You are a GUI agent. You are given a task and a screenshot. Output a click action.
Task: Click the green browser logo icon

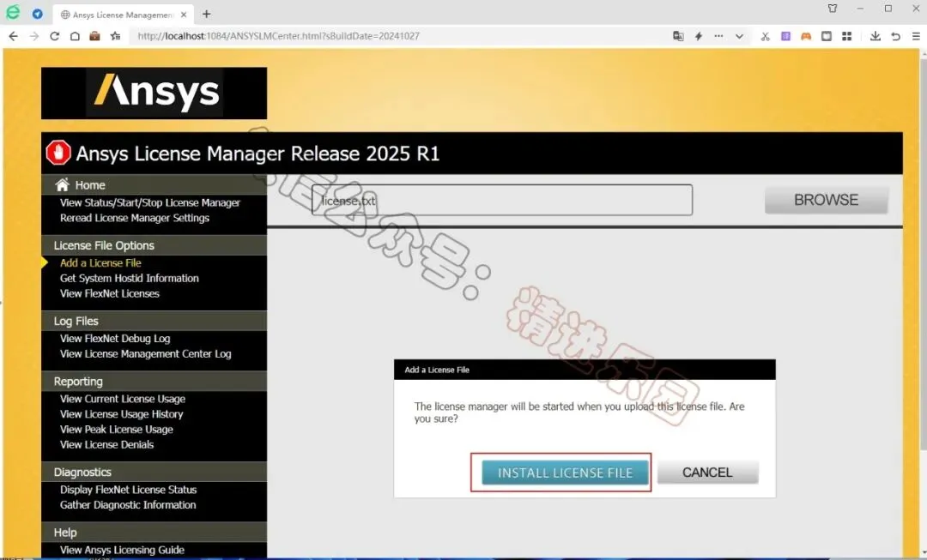pyautogui.click(x=12, y=12)
